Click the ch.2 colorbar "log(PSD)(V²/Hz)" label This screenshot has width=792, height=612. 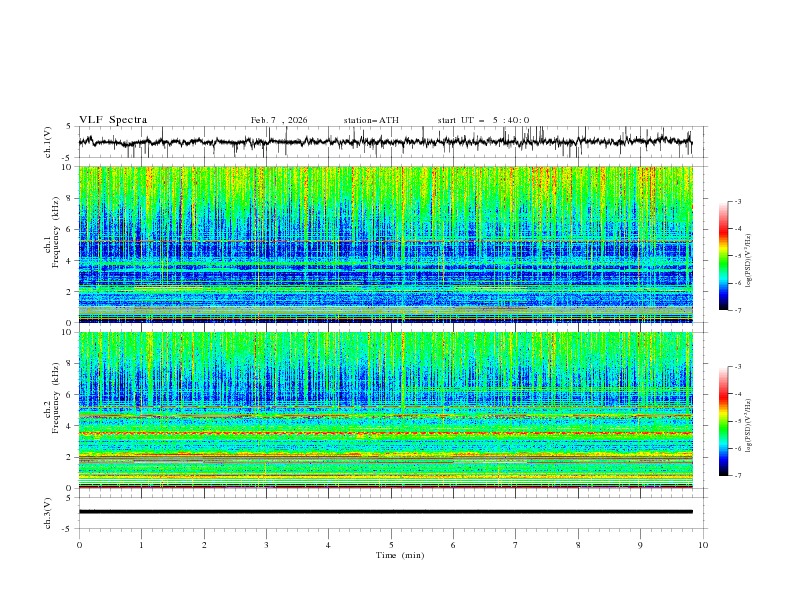(748, 425)
